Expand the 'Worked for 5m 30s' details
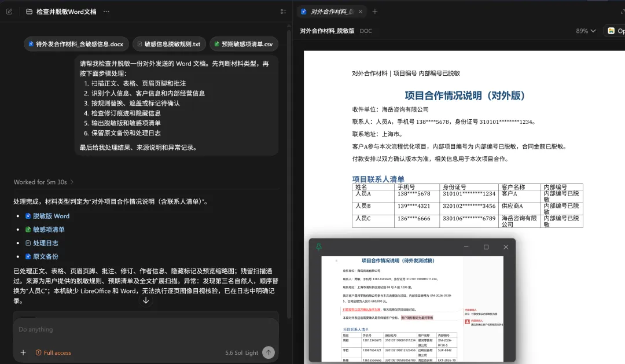The image size is (625, 364). pyautogui.click(x=43, y=182)
